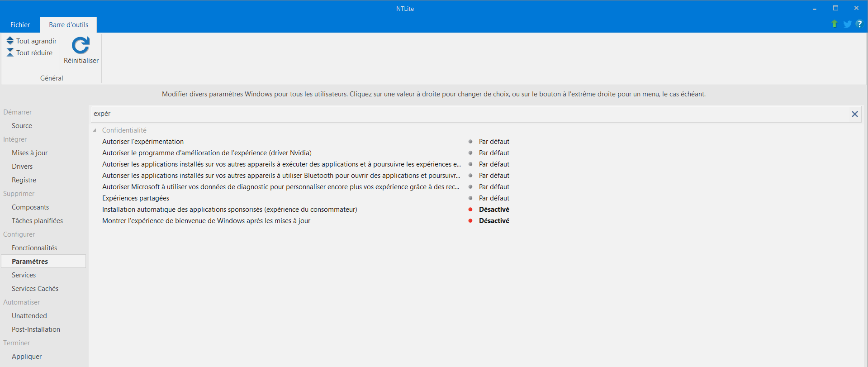Open the Appliquer page in sidebar
The image size is (868, 367).
(x=27, y=357)
